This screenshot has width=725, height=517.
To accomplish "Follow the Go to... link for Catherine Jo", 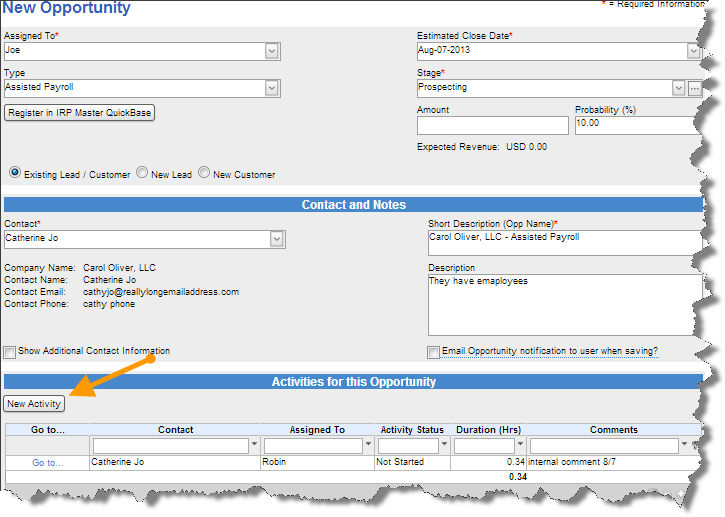I will (47, 463).
